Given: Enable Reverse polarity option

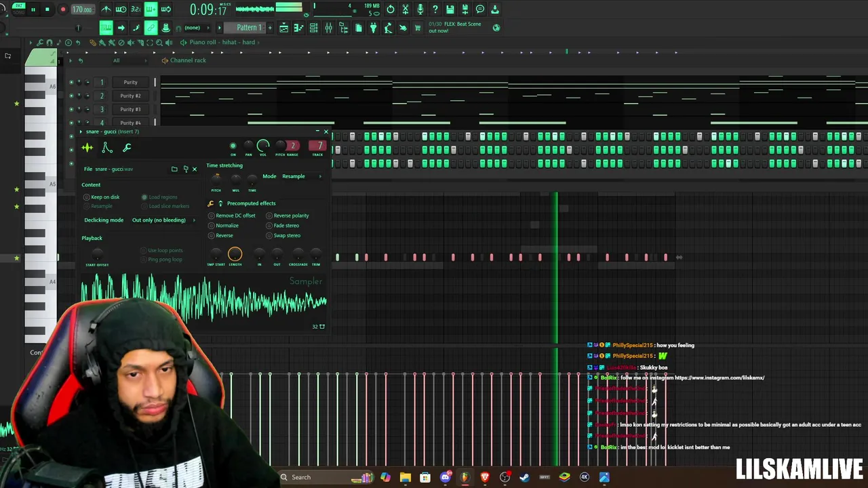Looking at the screenshot, I should point(288,216).
